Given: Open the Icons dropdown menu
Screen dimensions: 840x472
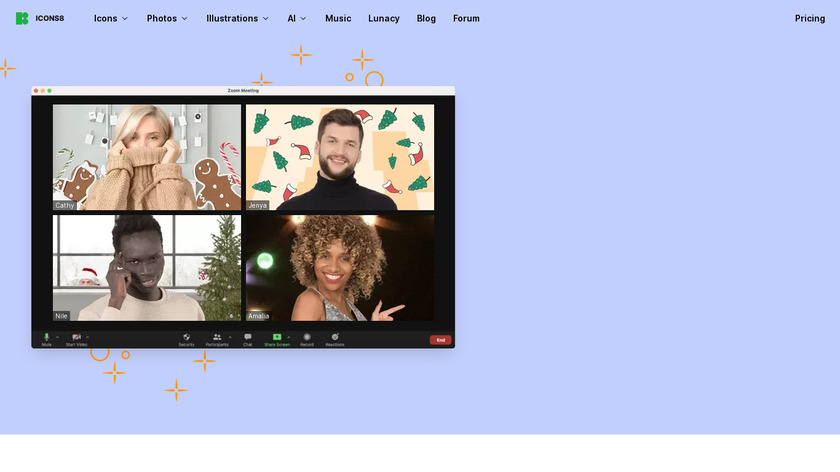Looking at the screenshot, I should coord(111,18).
